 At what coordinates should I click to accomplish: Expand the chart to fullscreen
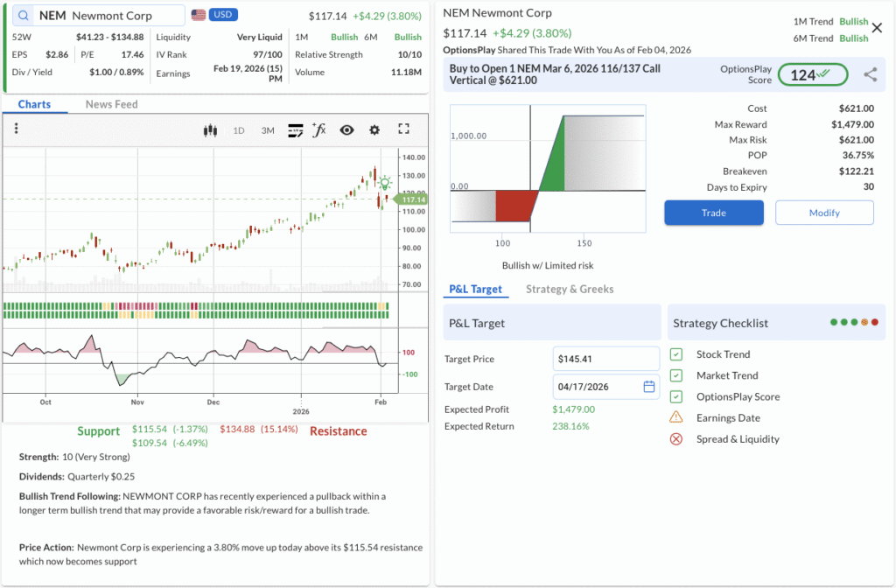[403, 129]
